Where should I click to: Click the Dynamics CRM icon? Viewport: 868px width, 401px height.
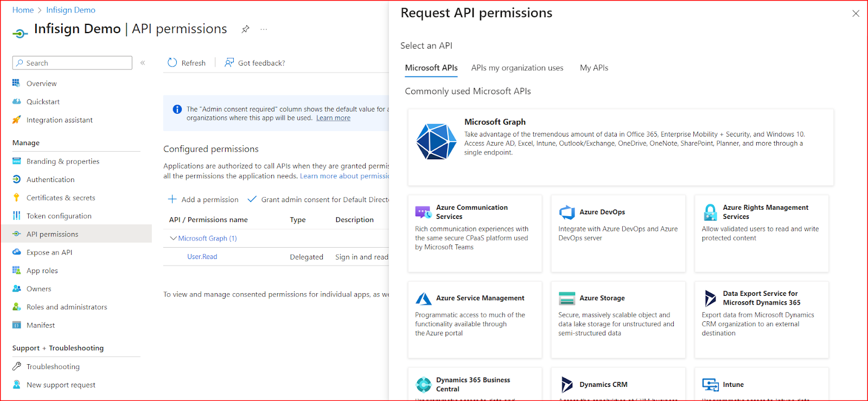coord(567,384)
